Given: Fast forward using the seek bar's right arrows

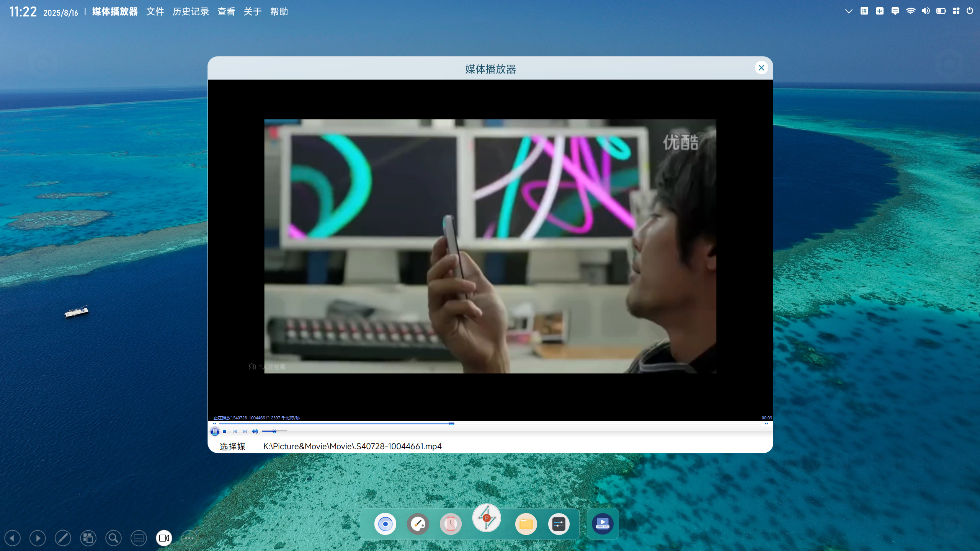Looking at the screenshot, I should [766, 424].
